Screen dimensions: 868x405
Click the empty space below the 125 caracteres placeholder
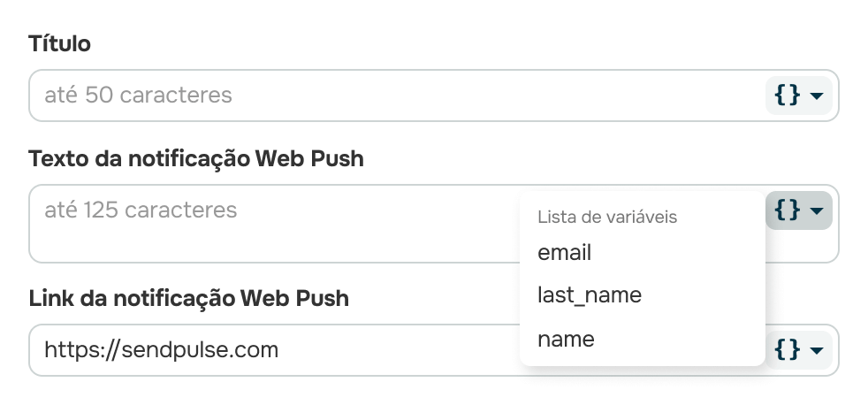265,243
